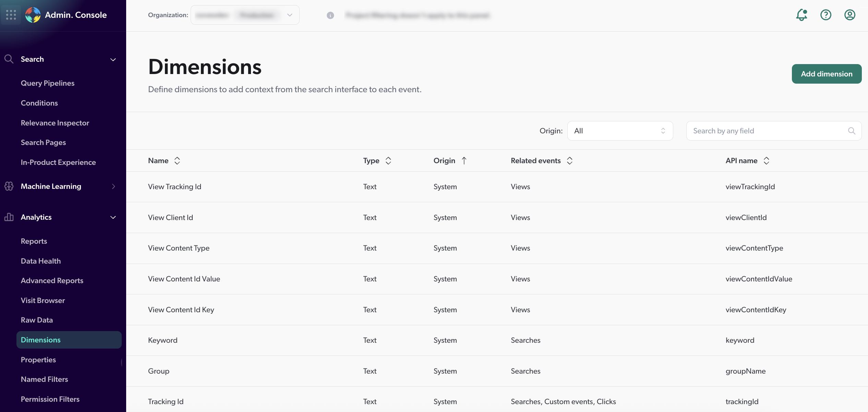Open the user account icon

click(850, 15)
